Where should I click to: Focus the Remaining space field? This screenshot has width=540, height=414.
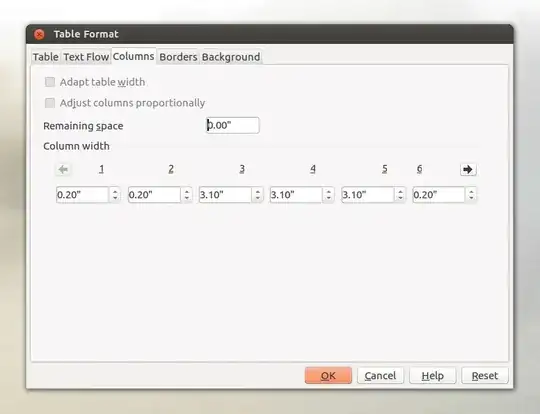tap(233, 125)
